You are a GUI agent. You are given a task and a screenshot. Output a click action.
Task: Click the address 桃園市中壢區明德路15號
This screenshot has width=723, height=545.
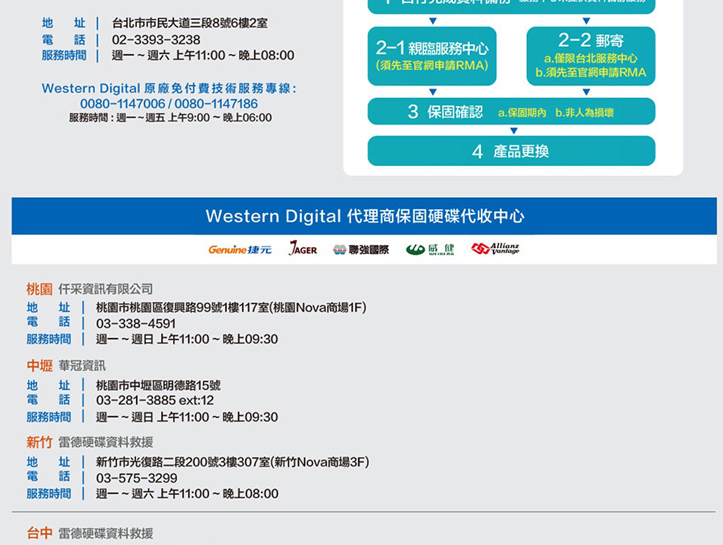pyautogui.click(x=158, y=385)
